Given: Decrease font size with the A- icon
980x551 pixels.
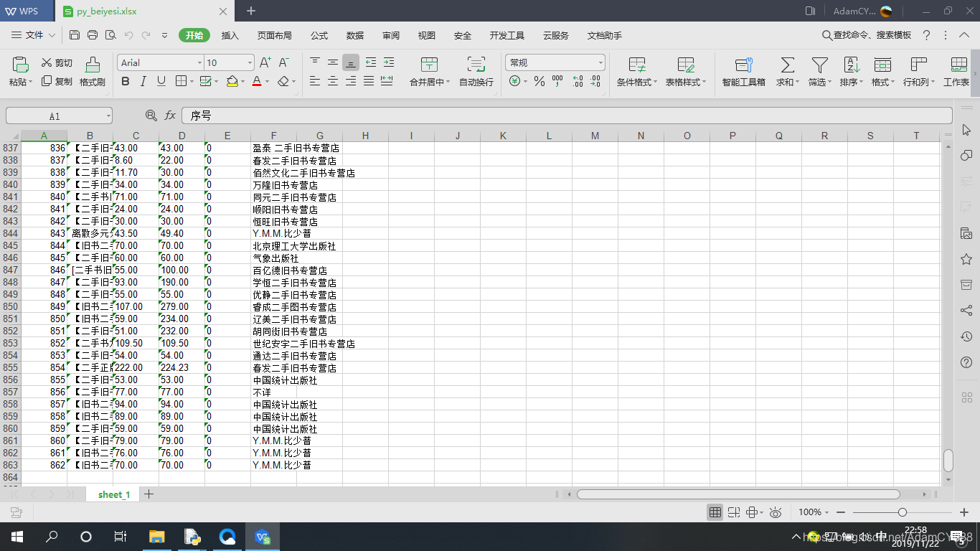Looking at the screenshot, I should click(284, 63).
